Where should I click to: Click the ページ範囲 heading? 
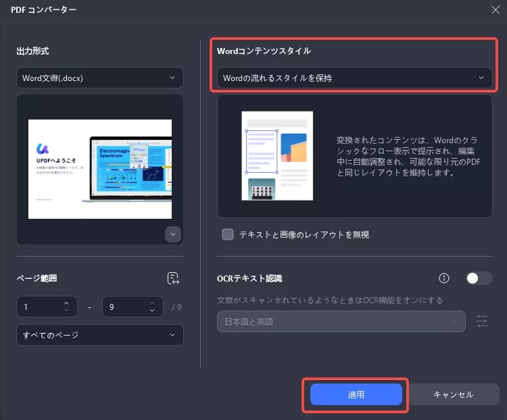click(x=37, y=278)
